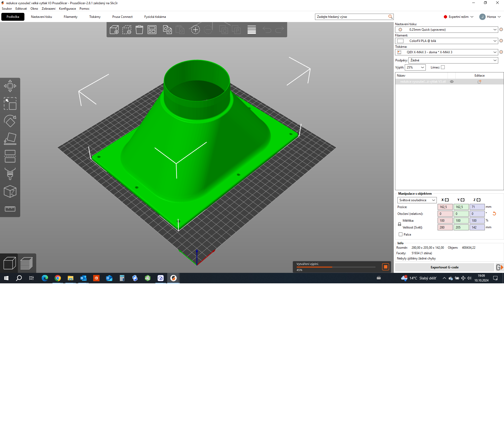Click the Delete all trash icon

pyautogui.click(x=139, y=30)
